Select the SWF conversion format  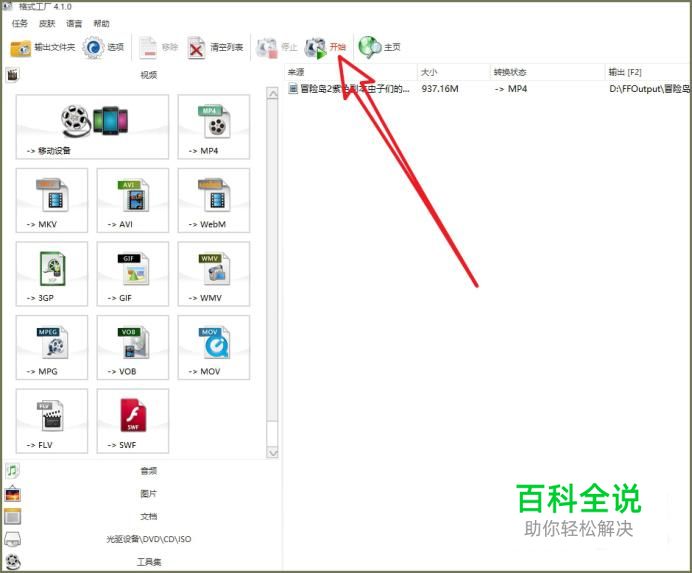tap(133, 421)
